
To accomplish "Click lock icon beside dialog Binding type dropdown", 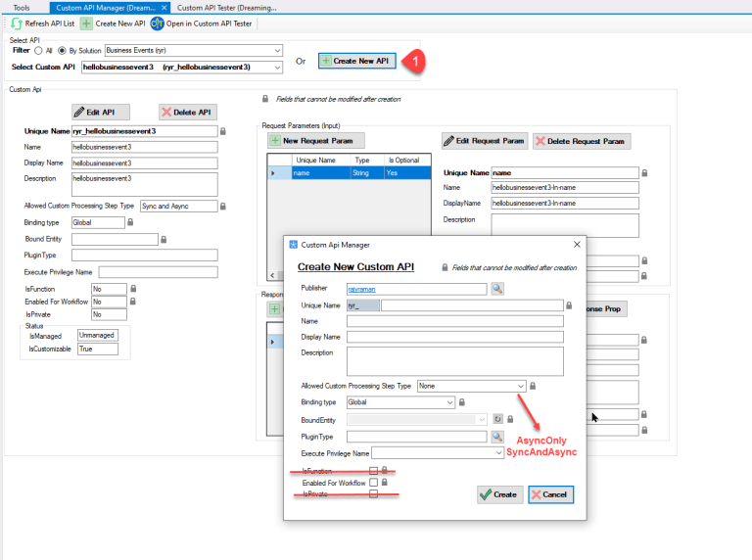I will 462,402.
